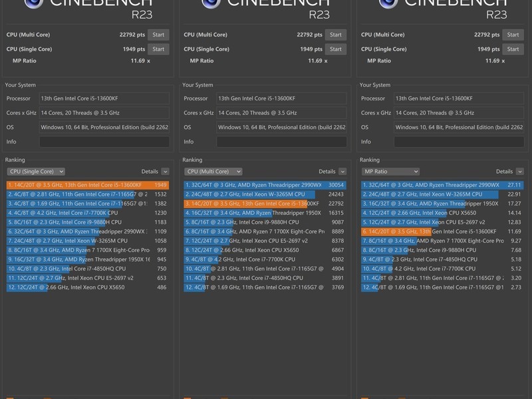Click Cores x GHz field in Multi Core ranking window
This screenshot has width=532, height=399.
click(x=281, y=113)
